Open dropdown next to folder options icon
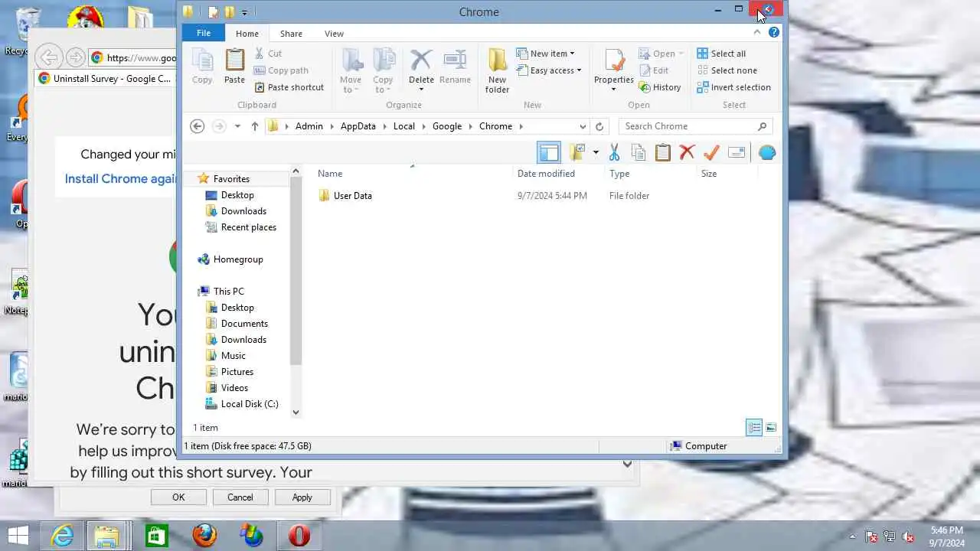This screenshot has height=551, width=980. point(596,152)
